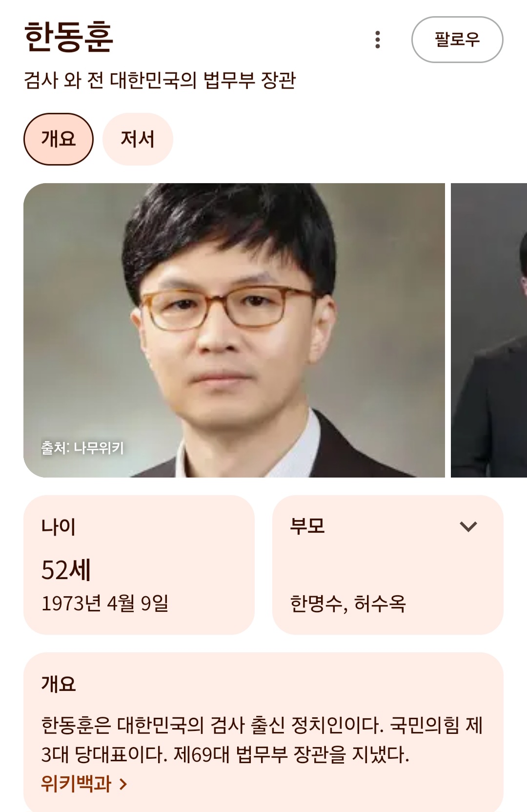Switch to the 저서 tab

138,139
